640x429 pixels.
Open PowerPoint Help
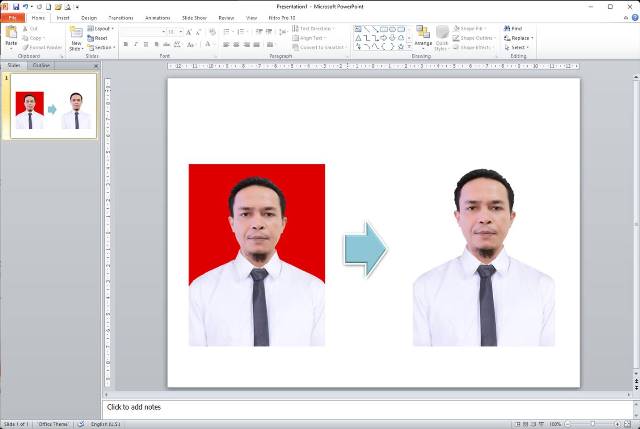[x=635, y=18]
